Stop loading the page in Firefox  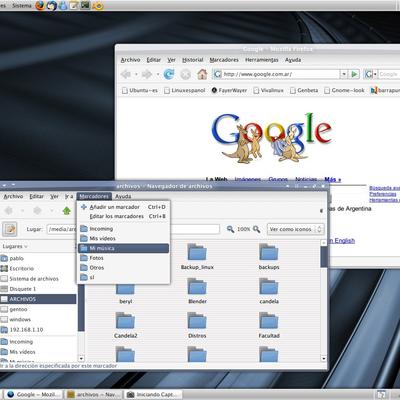click(186, 74)
